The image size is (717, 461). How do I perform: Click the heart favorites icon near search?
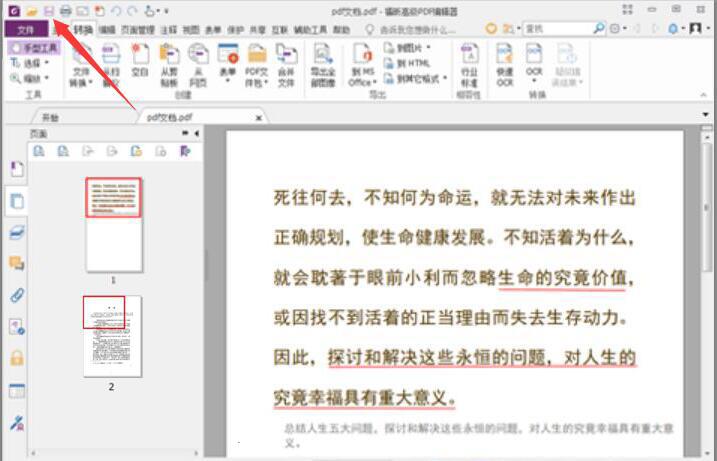tap(491, 29)
